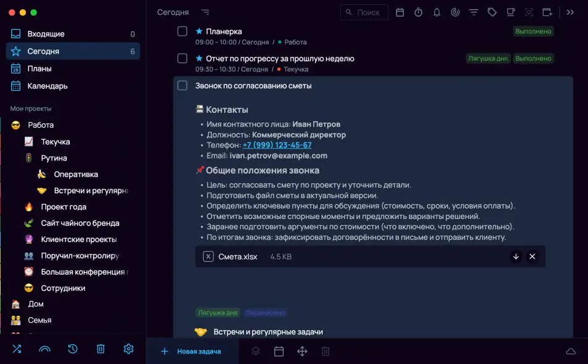Tick the Звонок по согласованию сметы checkbox
Viewport: 588px width, 364px height.
pos(182,86)
